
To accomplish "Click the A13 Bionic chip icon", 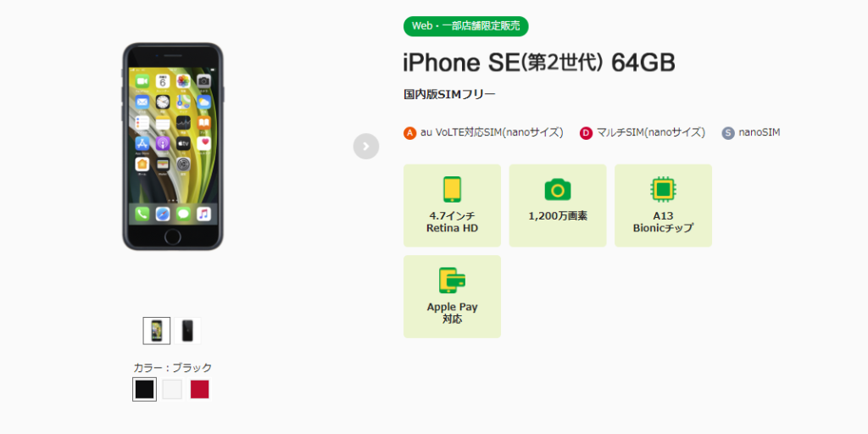I will point(663,189).
